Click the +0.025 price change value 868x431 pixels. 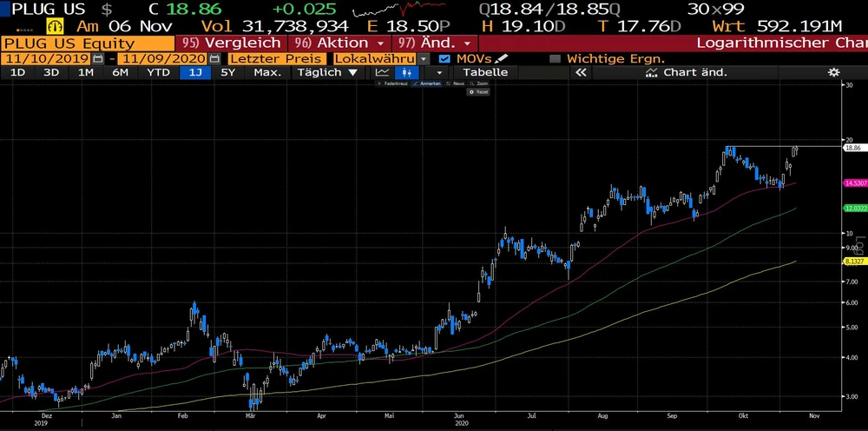tap(305, 9)
